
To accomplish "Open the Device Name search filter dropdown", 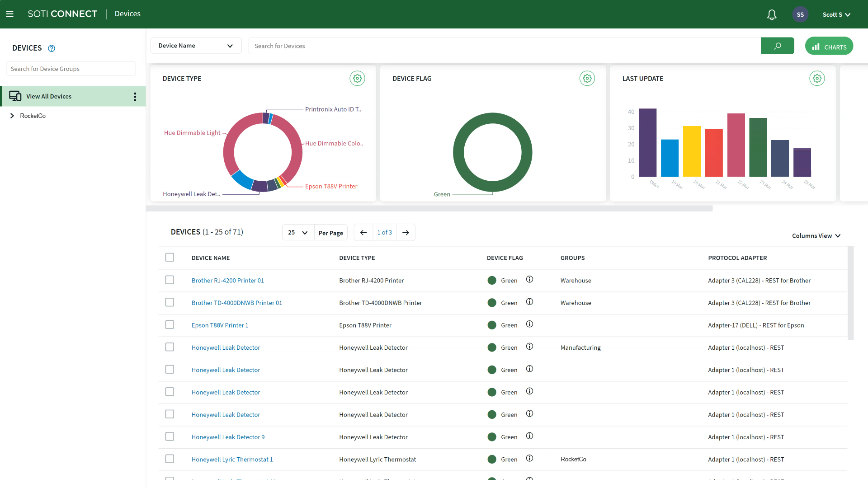I will 196,46.
